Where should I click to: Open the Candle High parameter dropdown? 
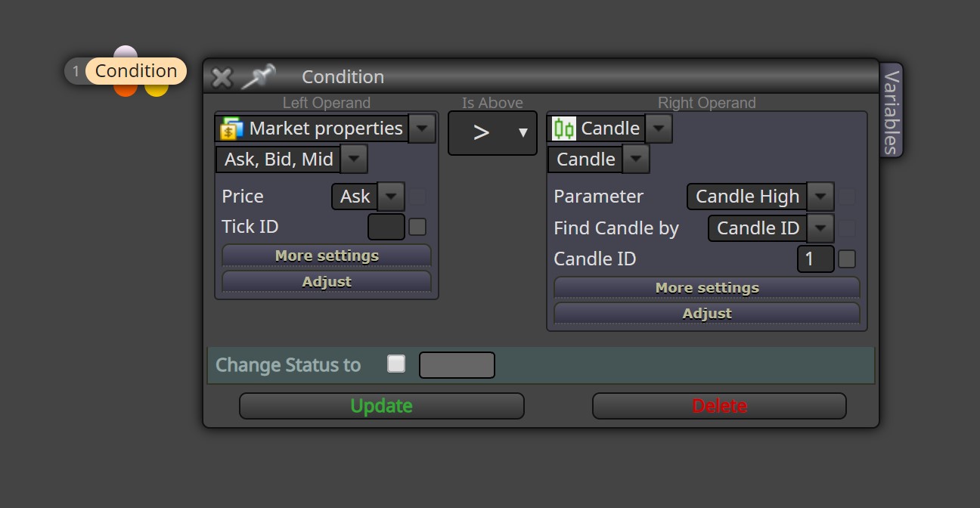(820, 197)
